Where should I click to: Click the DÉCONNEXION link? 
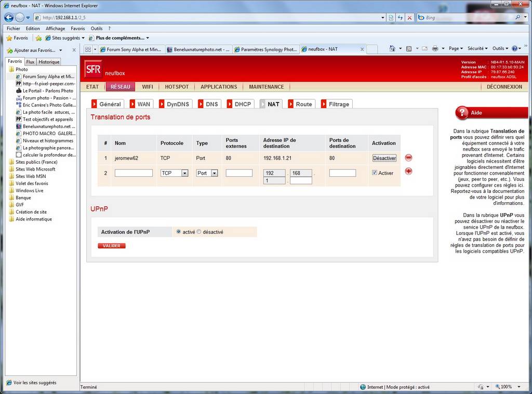pos(504,87)
